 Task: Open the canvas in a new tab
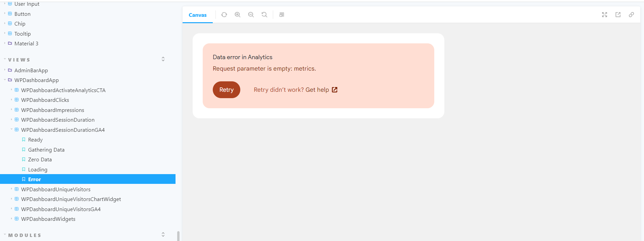coord(618,15)
